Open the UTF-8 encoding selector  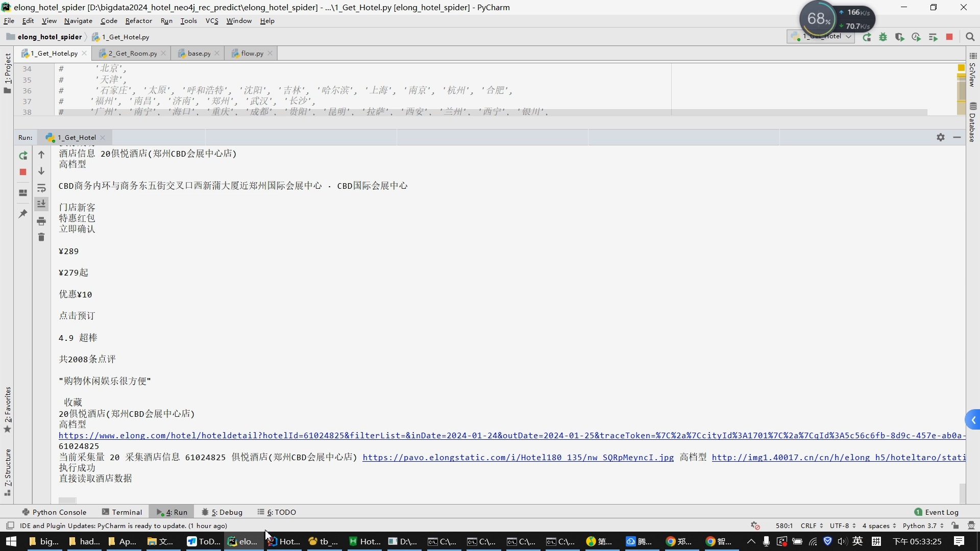[x=842, y=525]
